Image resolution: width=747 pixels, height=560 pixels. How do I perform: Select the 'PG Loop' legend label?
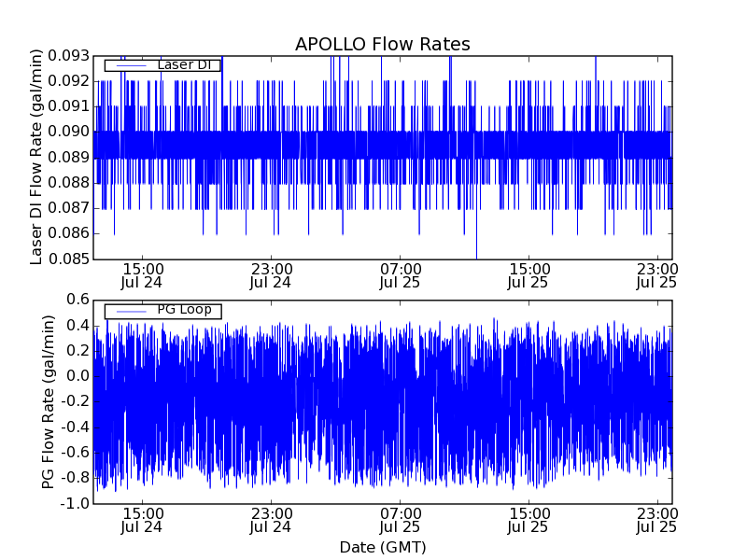point(184,310)
